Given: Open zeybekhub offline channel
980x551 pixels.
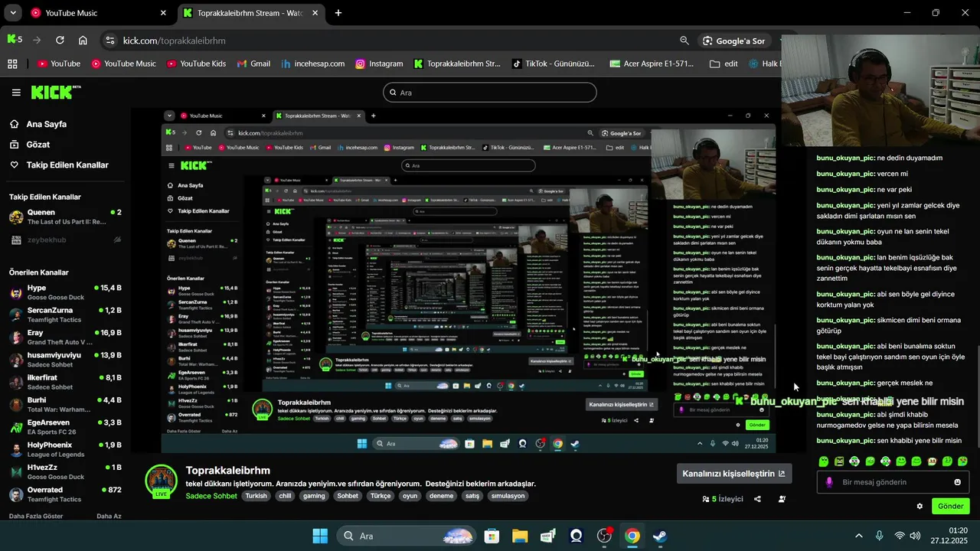Looking at the screenshot, I should point(65,240).
